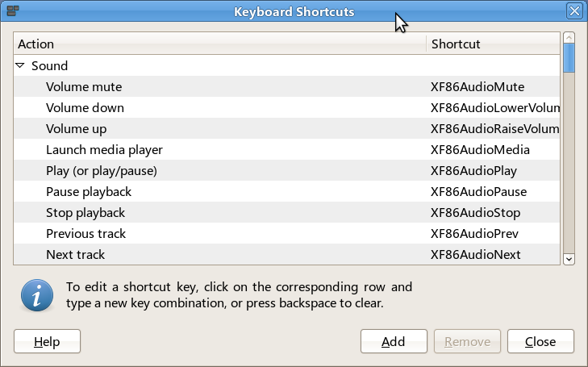This screenshot has width=588, height=367.
Task: Open Help for keyboard shortcuts
Action: click(x=48, y=341)
